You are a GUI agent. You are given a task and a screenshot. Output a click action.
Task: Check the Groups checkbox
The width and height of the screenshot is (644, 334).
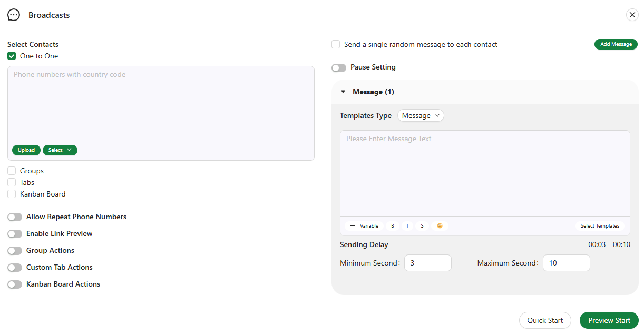coord(12,171)
